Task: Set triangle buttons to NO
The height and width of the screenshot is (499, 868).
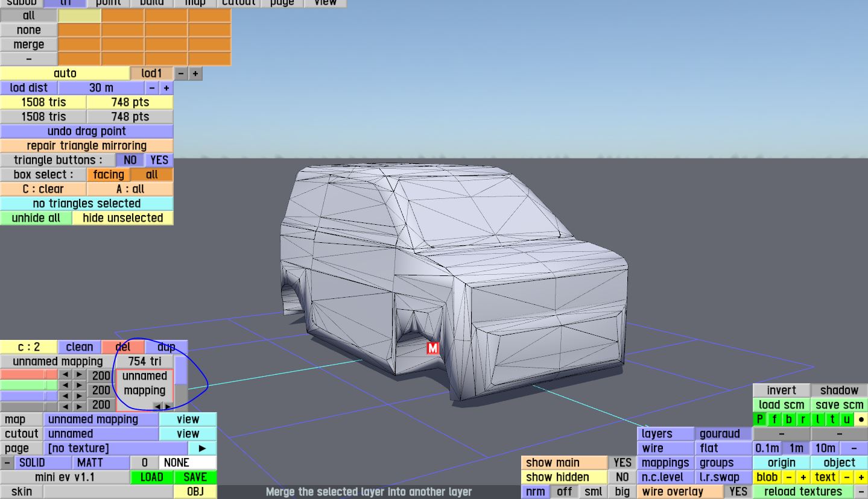Action: (x=130, y=160)
